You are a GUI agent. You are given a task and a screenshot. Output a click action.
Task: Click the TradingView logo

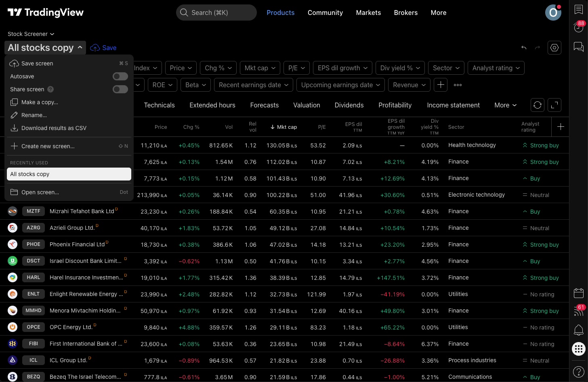(46, 13)
